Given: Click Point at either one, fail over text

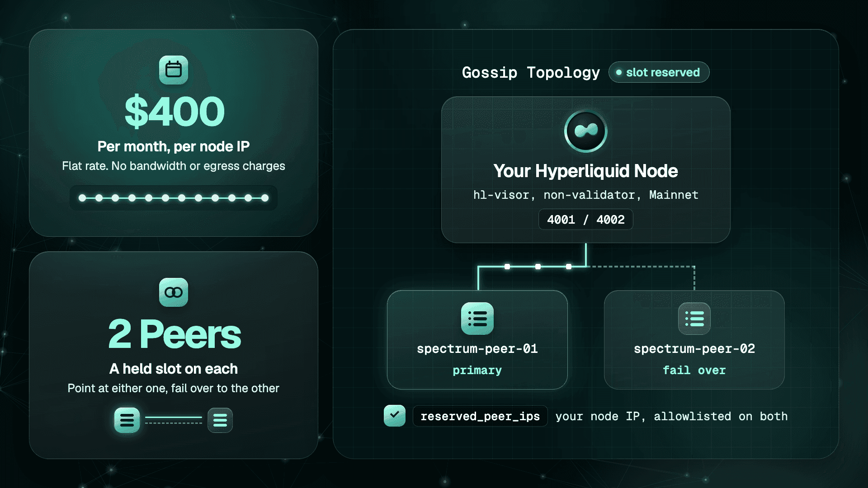Looking at the screenshot, I should coord(174,388).
